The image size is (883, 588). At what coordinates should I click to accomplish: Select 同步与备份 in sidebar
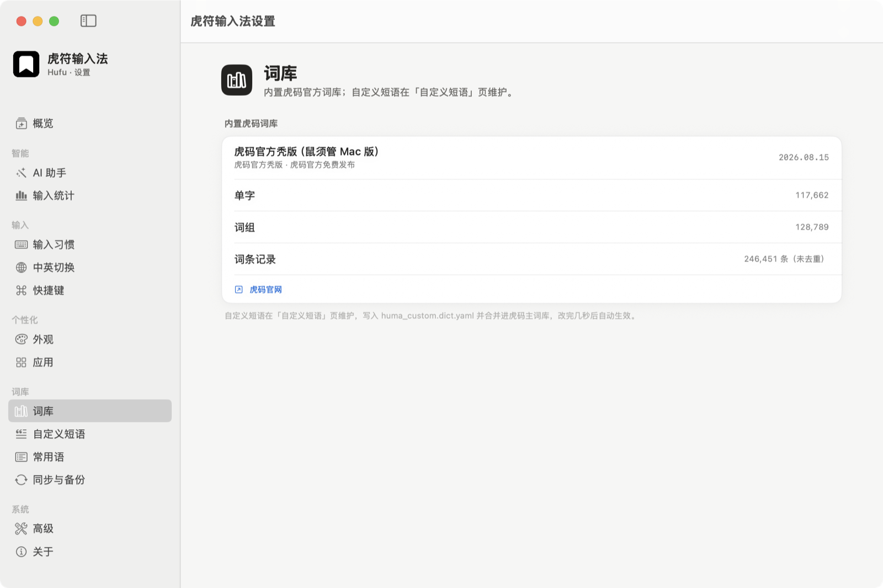coord(90,480)
